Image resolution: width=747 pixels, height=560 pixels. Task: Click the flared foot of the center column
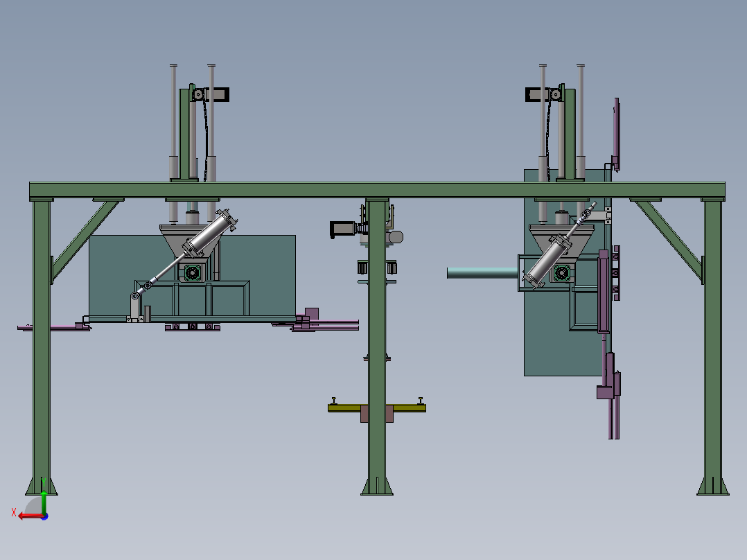(377, 486)
